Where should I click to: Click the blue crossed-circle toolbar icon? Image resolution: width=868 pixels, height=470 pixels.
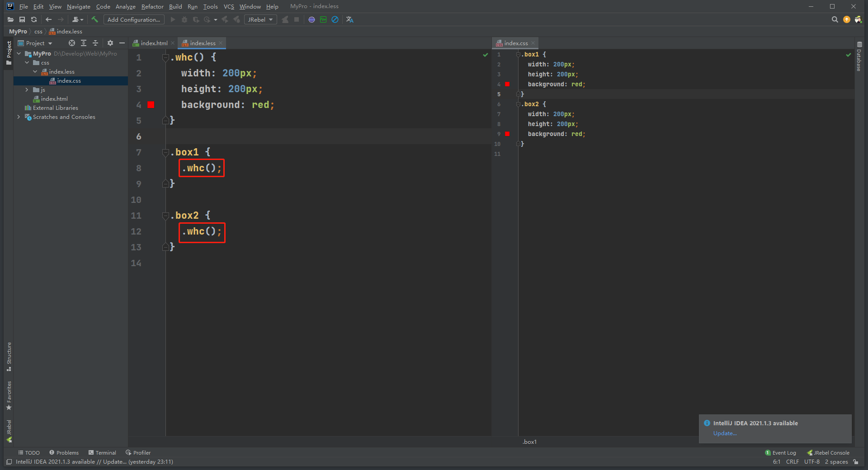[335, 19]
